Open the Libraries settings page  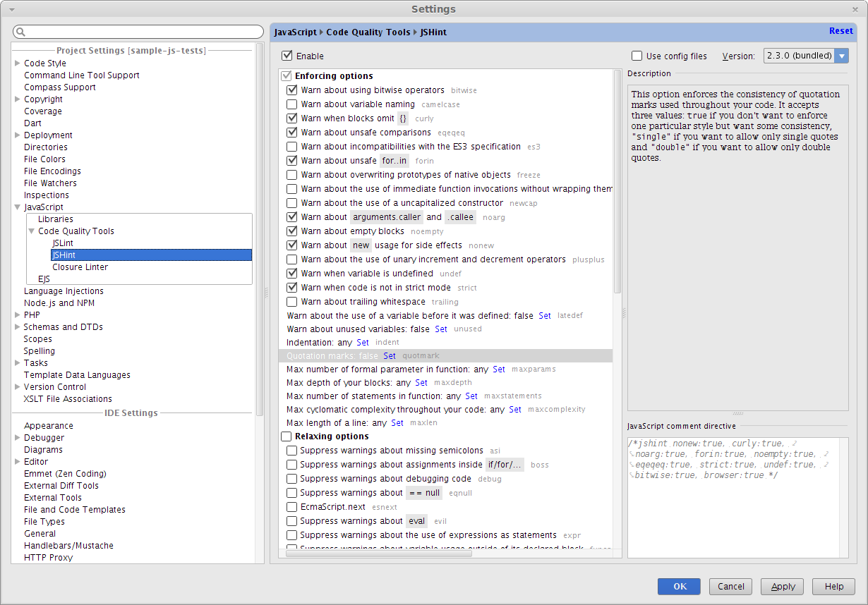(x=56, y=219)
